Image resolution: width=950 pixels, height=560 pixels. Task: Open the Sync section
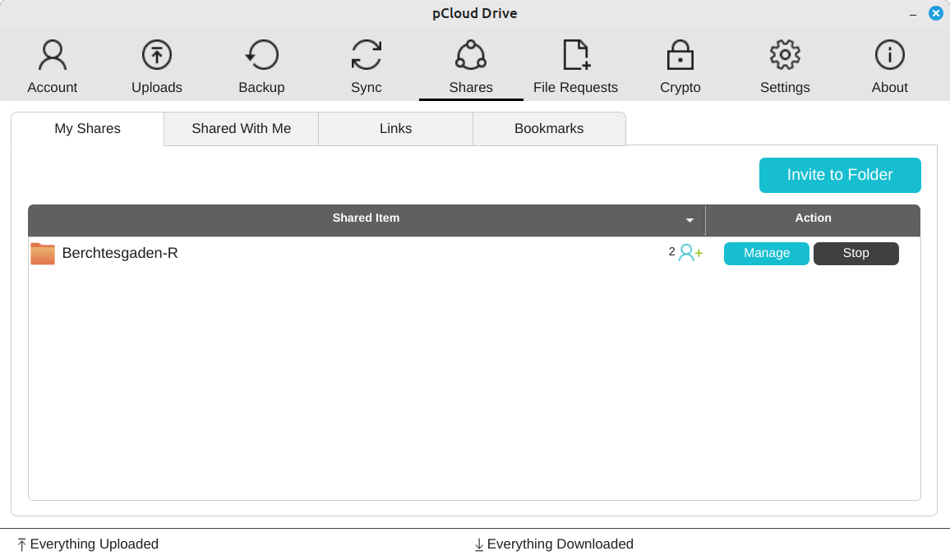point(367,67)
